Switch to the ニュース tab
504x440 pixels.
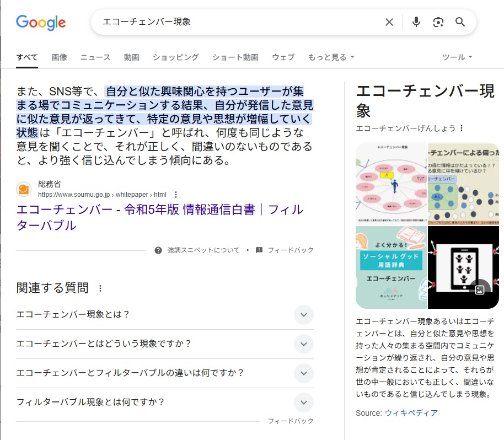(x=95, y=57)
